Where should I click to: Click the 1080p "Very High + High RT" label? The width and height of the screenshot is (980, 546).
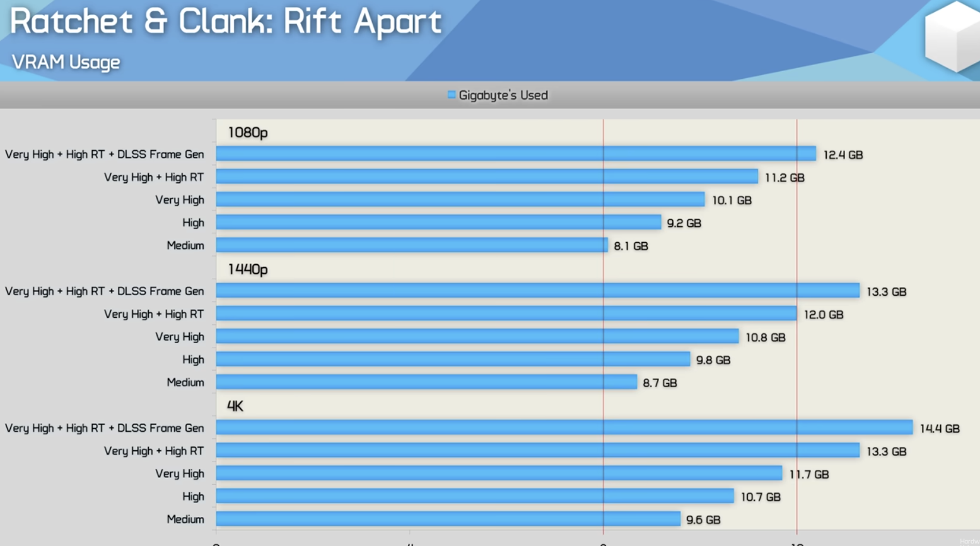(x=154, y=177)
